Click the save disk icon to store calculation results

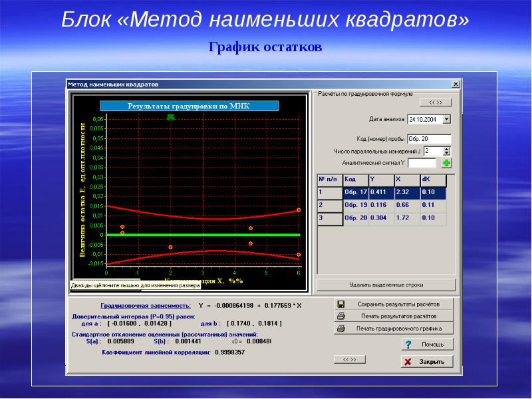[x=341, y=304]
